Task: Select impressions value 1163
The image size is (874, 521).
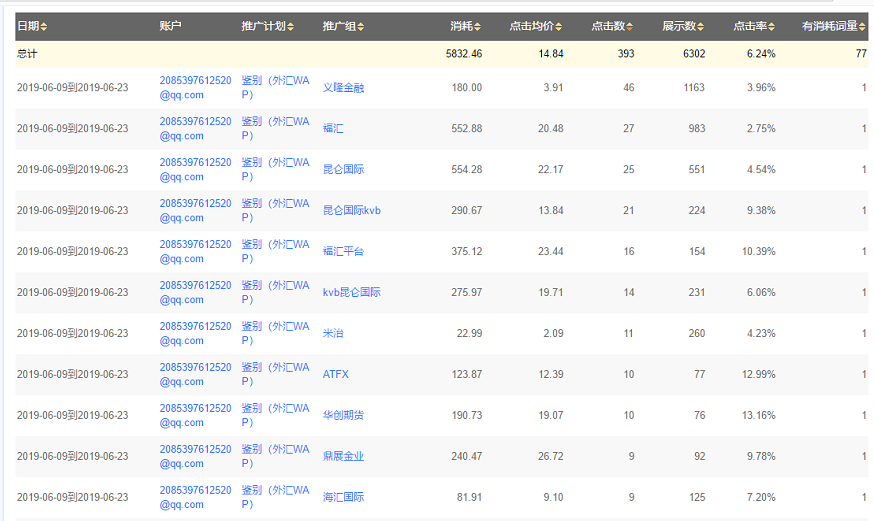Action: click(x=694, y=87)
